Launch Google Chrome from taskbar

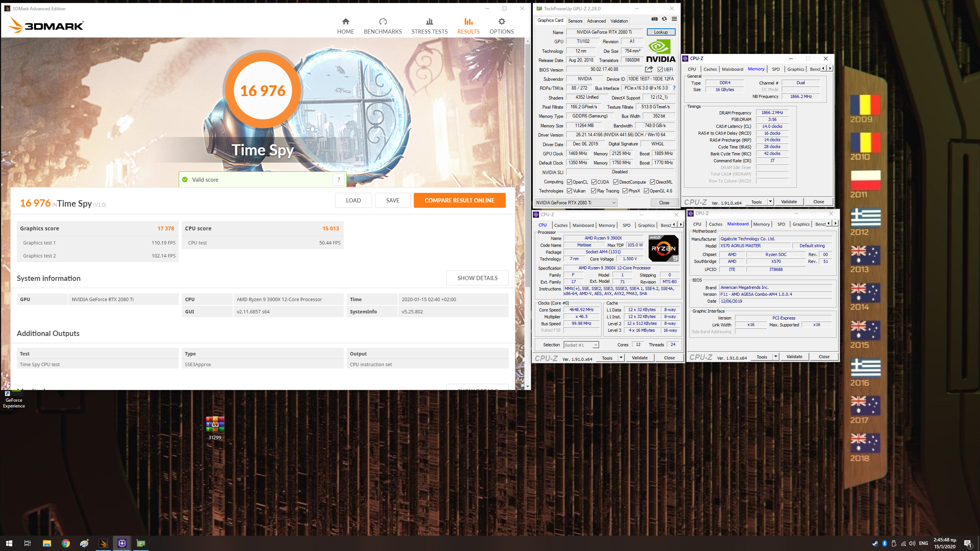(x=65, y=543)
